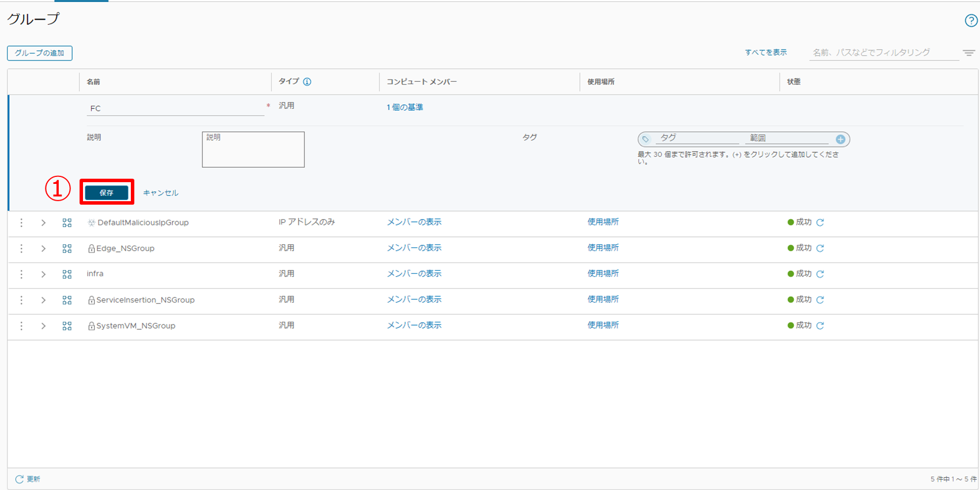Expand the infra group row
The image size is (980, 490).
(43, 274)
